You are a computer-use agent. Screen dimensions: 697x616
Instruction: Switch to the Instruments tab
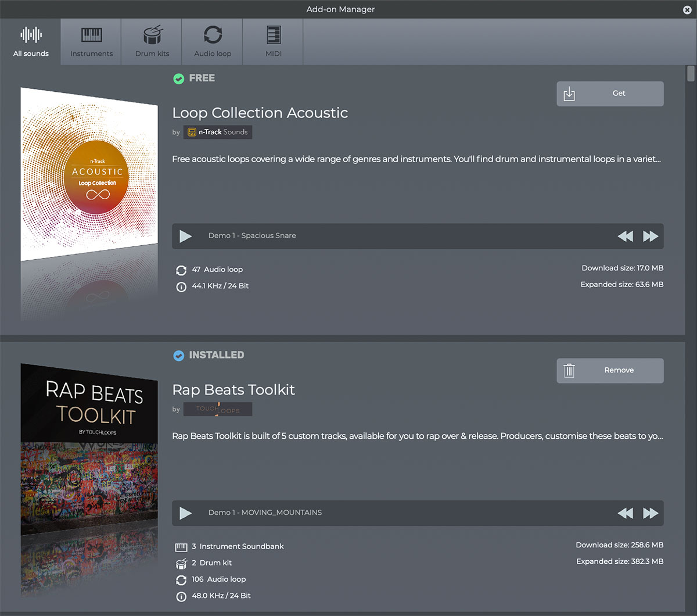[x=91, y=41]
